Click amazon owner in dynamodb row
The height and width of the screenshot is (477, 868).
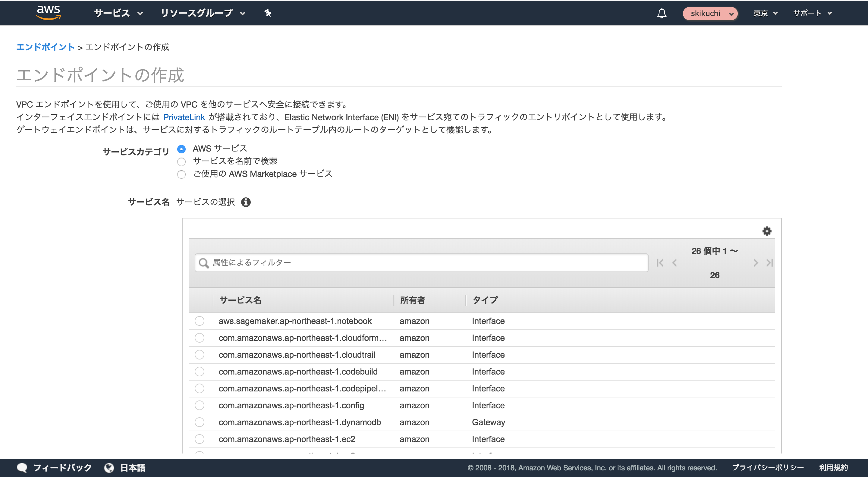click(x=414, y=422)
